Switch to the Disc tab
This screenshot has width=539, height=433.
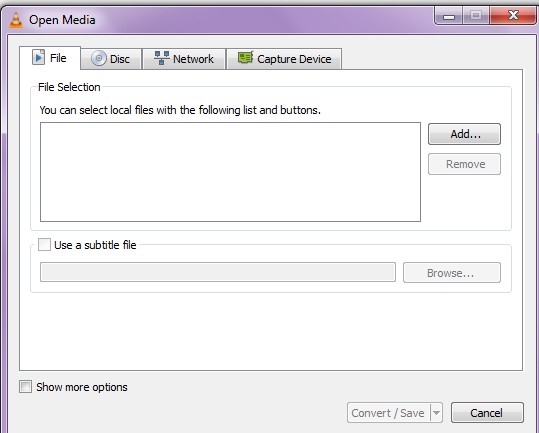111,59
